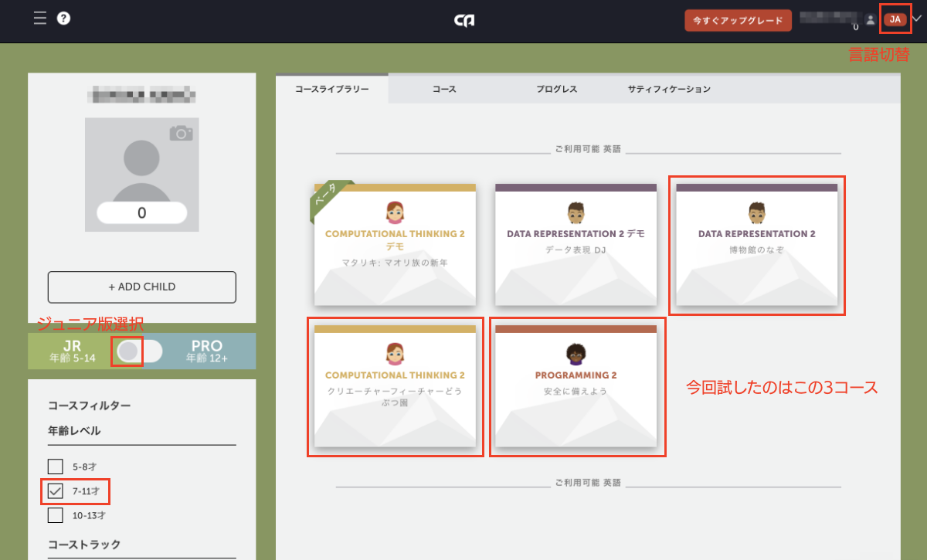
Task: Open the PROGRAMMING 2 安全に備えよう course
Action: tap(577, 386)
